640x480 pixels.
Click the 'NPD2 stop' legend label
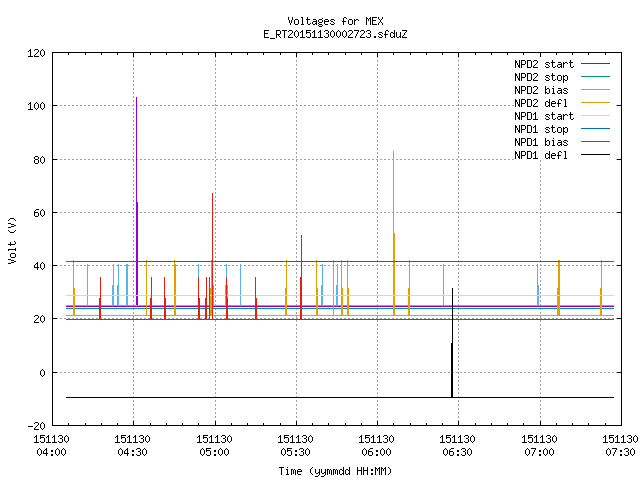541,77
